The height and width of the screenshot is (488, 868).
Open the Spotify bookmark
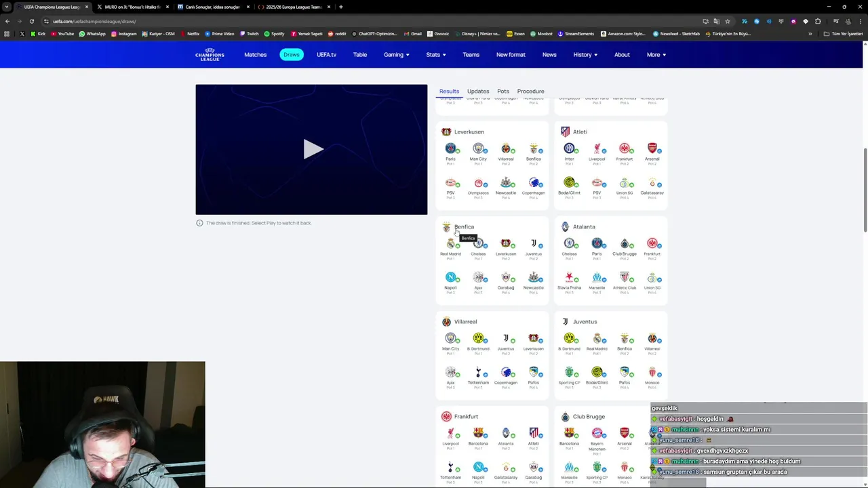(274, 33)
